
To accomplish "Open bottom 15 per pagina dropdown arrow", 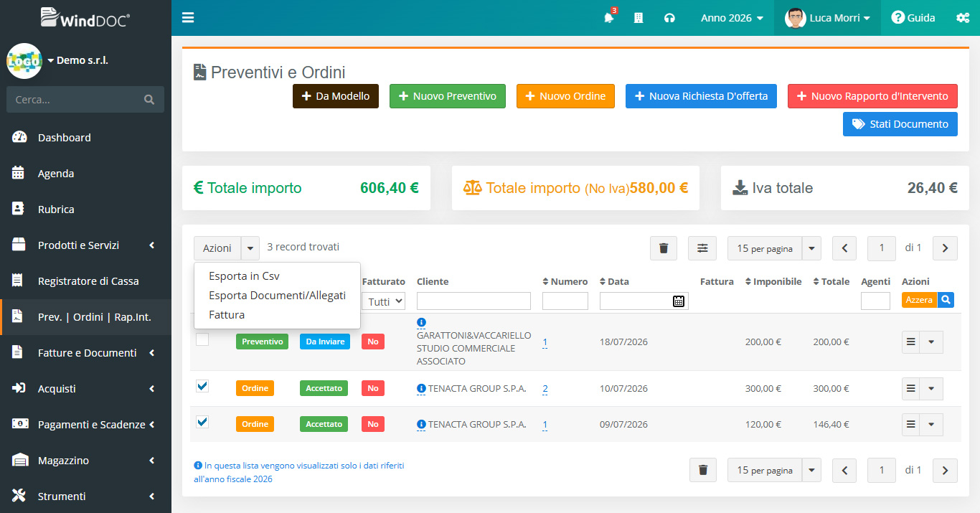I will 811,471.
